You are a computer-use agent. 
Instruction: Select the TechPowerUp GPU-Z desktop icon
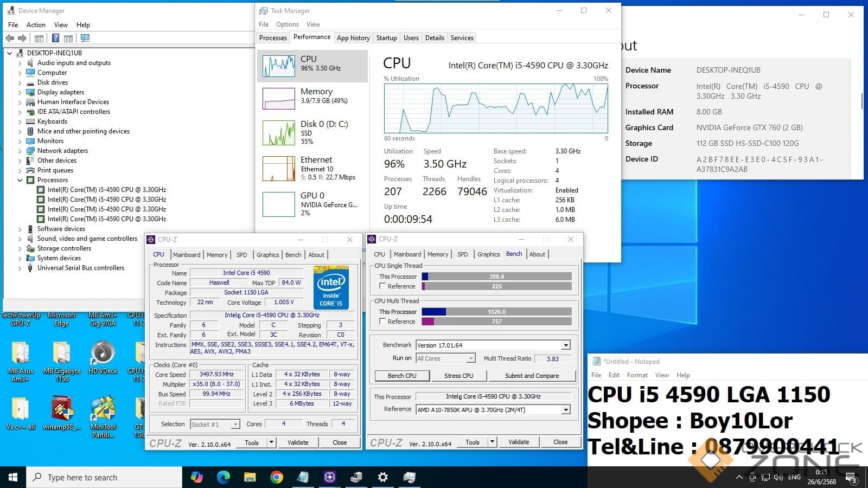click(21, 319)
